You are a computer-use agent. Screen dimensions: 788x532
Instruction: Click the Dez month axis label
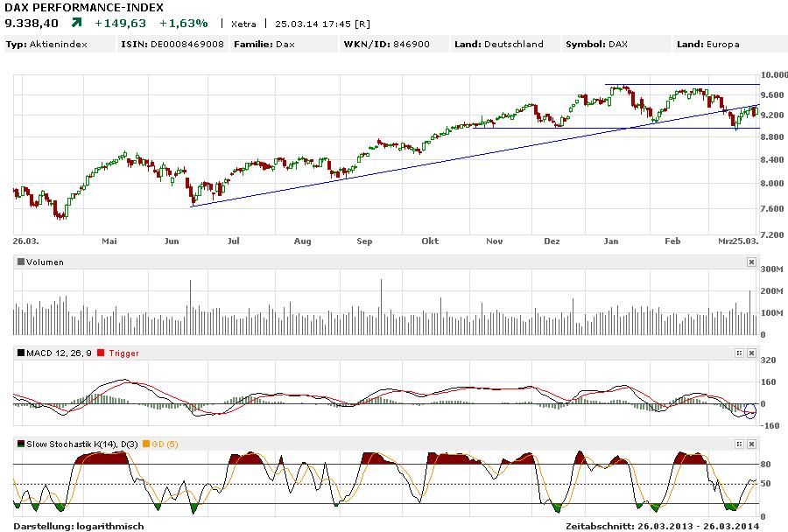552,241
